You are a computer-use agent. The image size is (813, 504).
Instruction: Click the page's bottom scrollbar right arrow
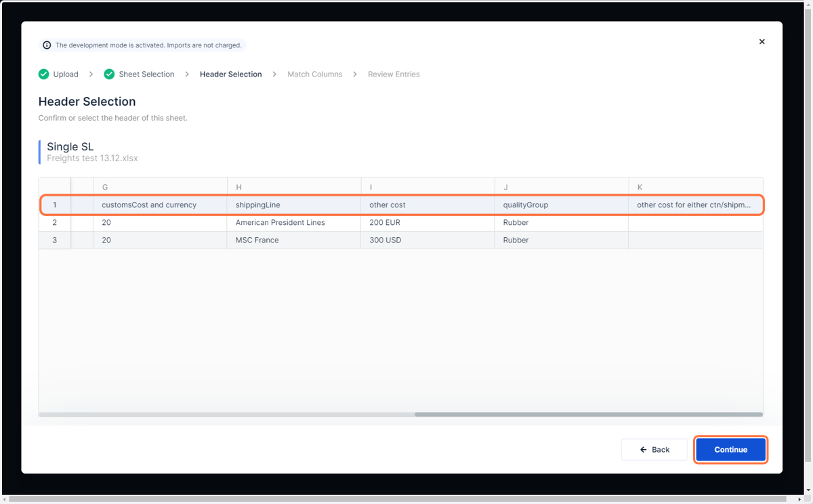point(801,500)
